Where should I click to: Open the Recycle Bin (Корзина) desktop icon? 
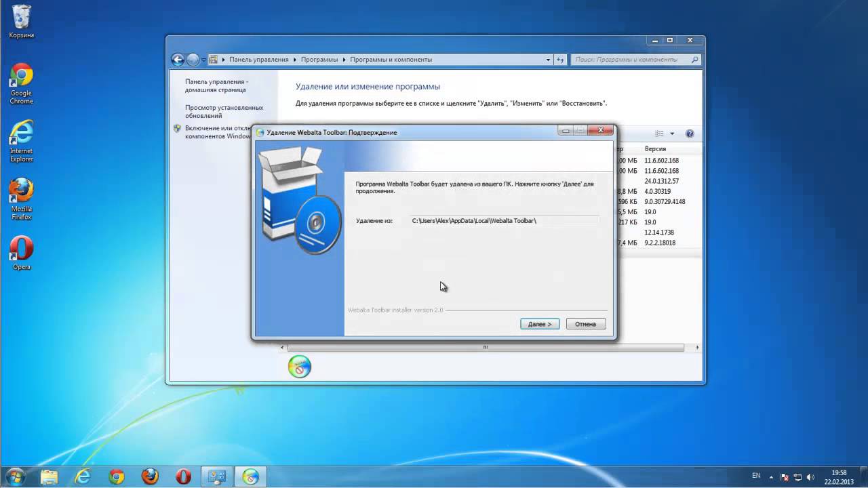(x=21, y=21)
